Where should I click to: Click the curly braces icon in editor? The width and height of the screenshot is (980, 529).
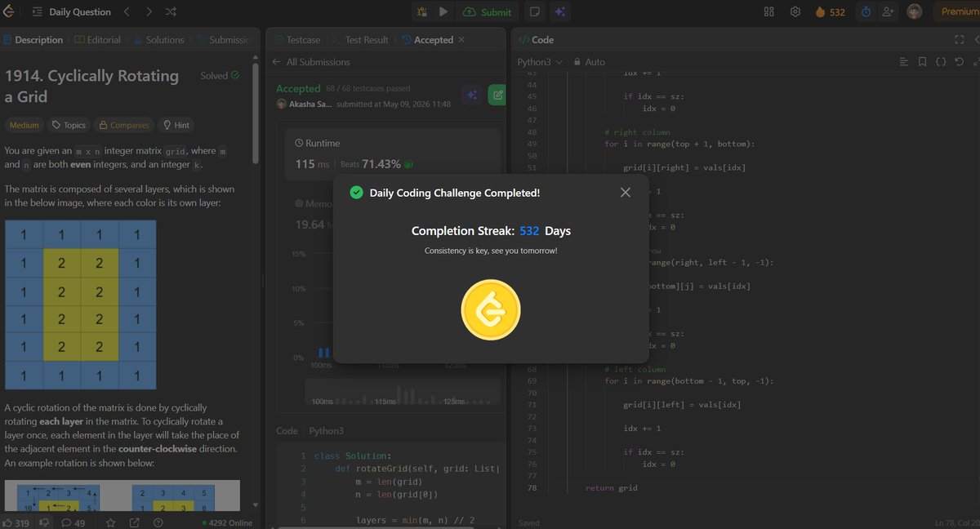[941, 62]
